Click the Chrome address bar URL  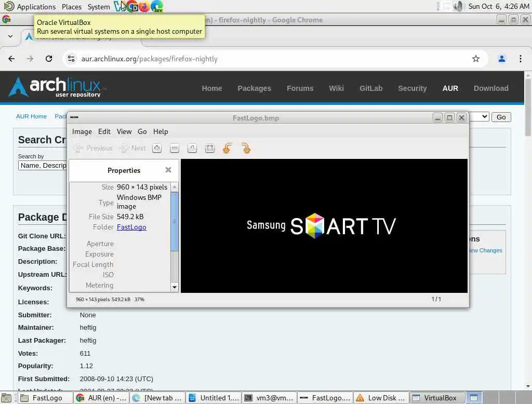pyautogui.click(x=149, y=59)
